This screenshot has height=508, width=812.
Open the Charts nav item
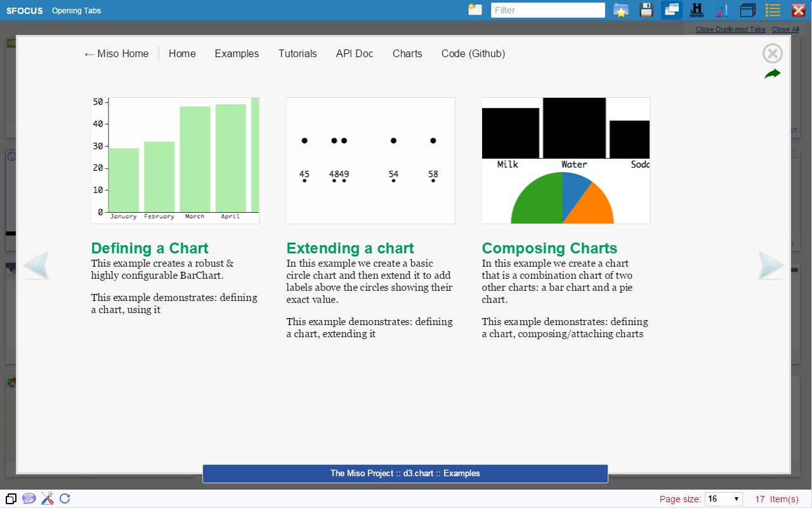(407, 54)
